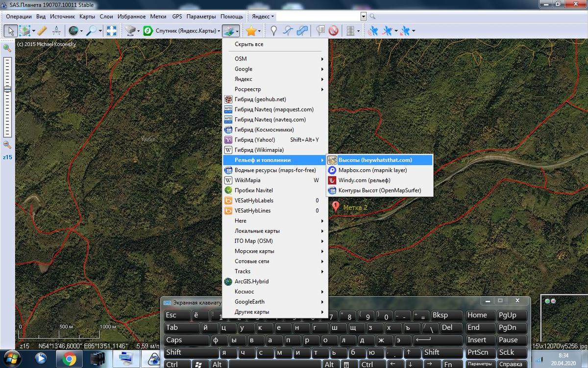The width and height of the screenshot is (588, 368).
Task: Open the Яндекс search provider dropdown
Action: tap(263, 16)
